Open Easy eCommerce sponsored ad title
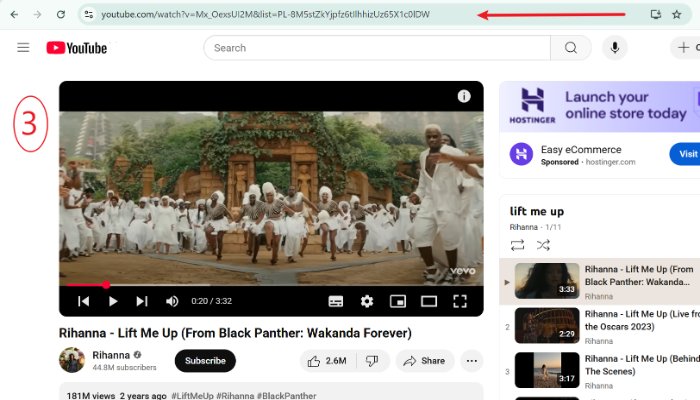Viewport: 700px width, 400px height. pos(581,150)
